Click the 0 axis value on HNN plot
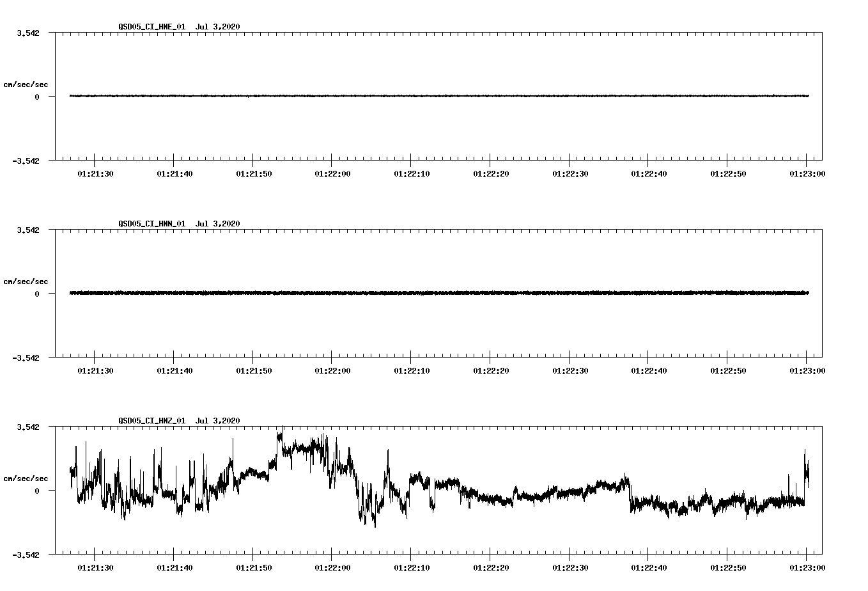The height and width of the screenshot is (591, 868). [37, 294]
